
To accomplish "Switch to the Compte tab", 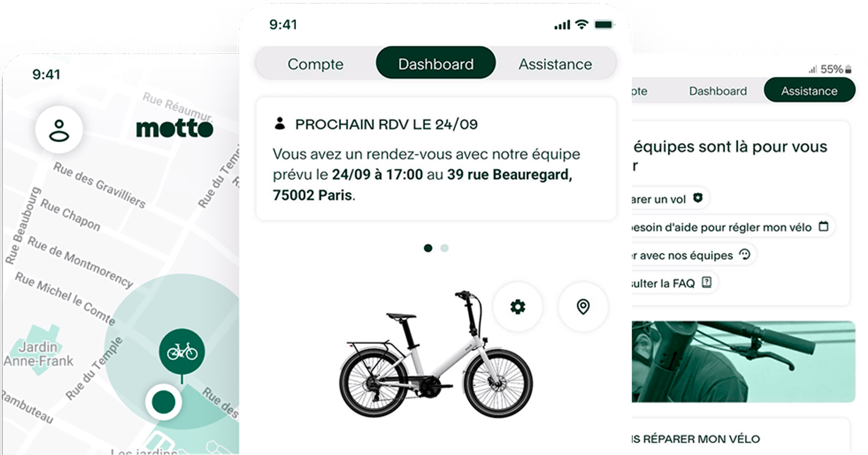I will (316, 64).
